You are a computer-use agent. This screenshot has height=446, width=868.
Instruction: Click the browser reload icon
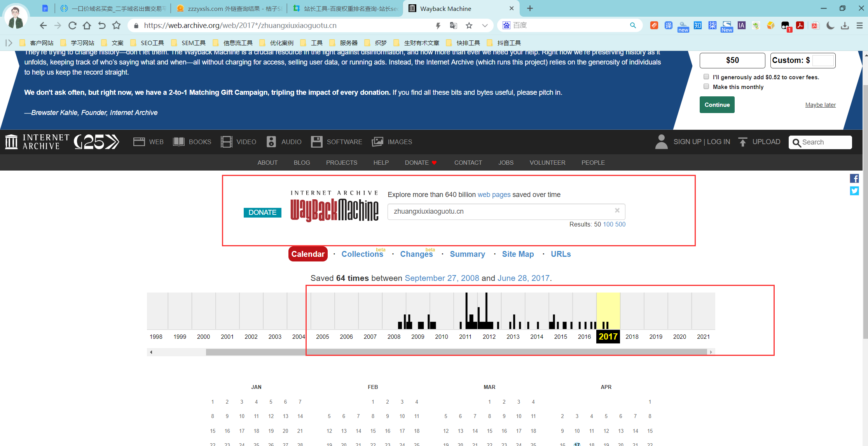72,26
